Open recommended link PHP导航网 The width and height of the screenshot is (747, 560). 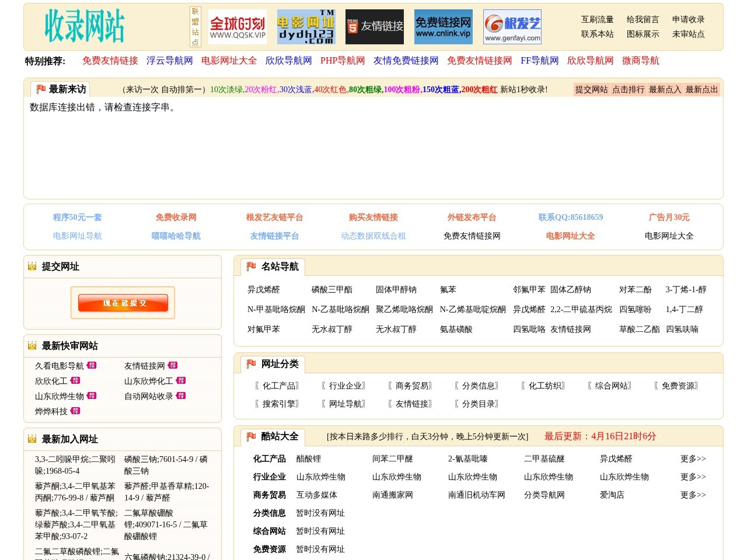pos(343,61)
